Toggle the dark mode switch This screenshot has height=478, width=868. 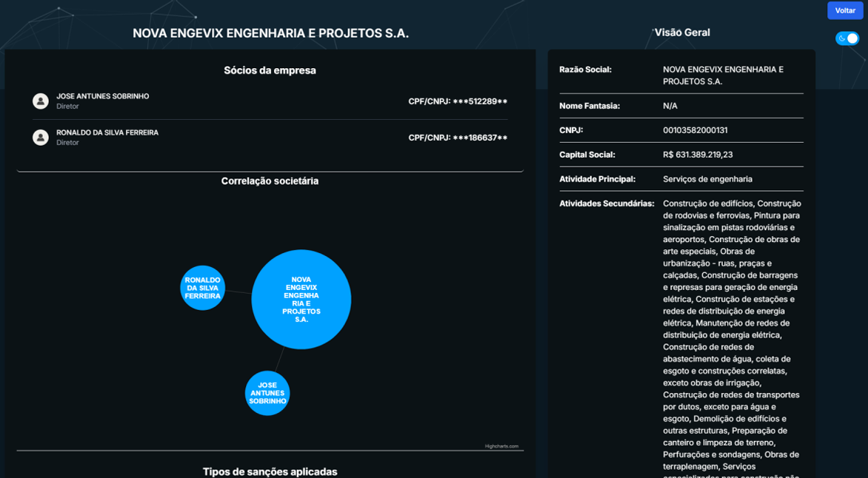click(847, 38)
